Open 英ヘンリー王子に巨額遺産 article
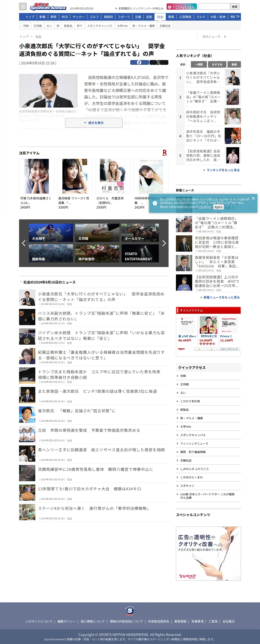Image resolution: width=260 pixels, height=644 pixels. pos(94,453)
